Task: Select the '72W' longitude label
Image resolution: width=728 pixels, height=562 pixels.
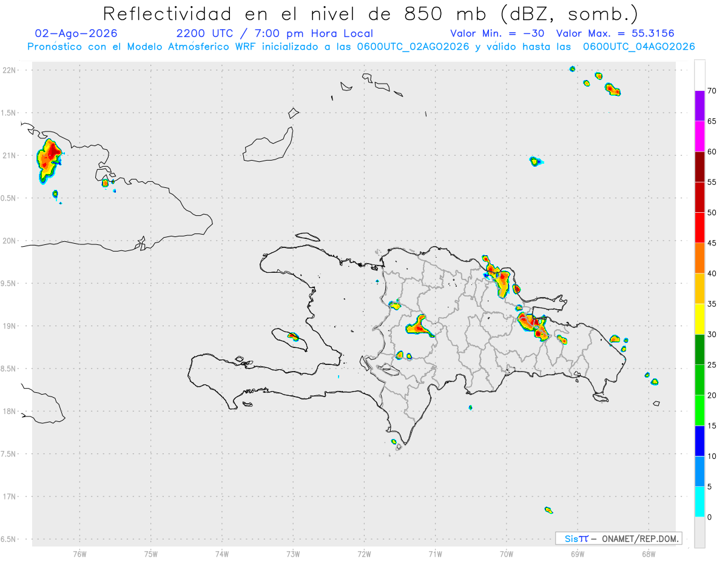Action: (x=364, y=554)
